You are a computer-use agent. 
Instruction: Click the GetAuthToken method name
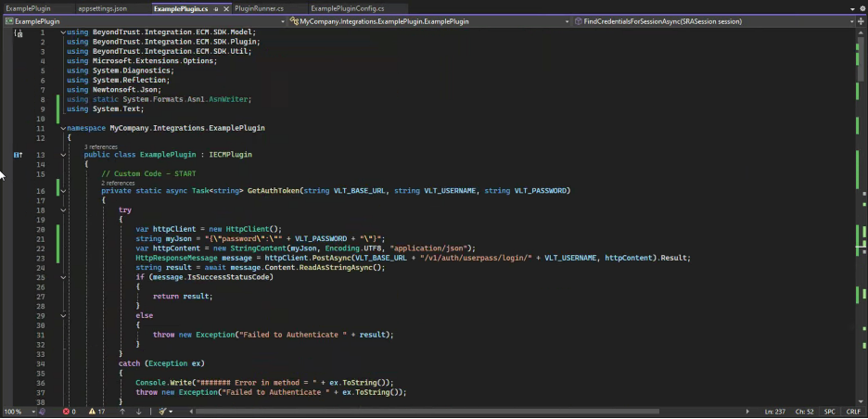[x=274, y=191]
